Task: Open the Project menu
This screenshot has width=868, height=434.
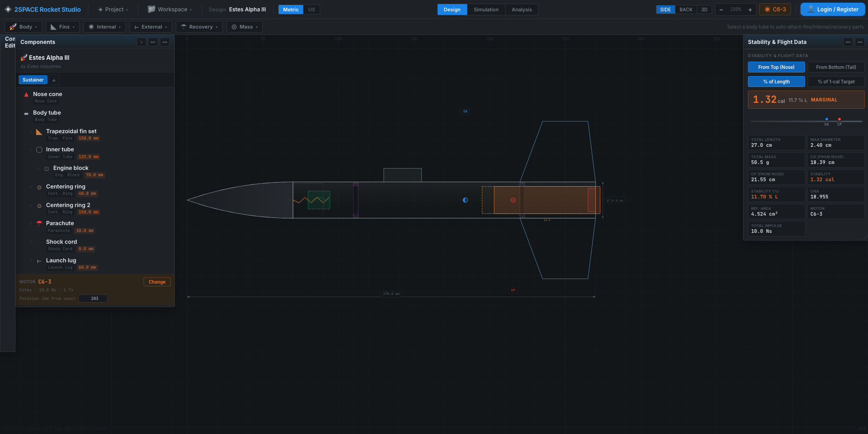Action: click(113, 10)
